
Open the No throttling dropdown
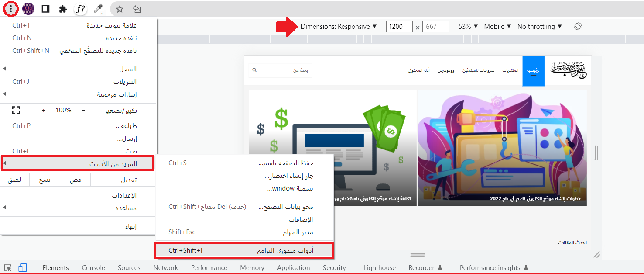point(540,27)
